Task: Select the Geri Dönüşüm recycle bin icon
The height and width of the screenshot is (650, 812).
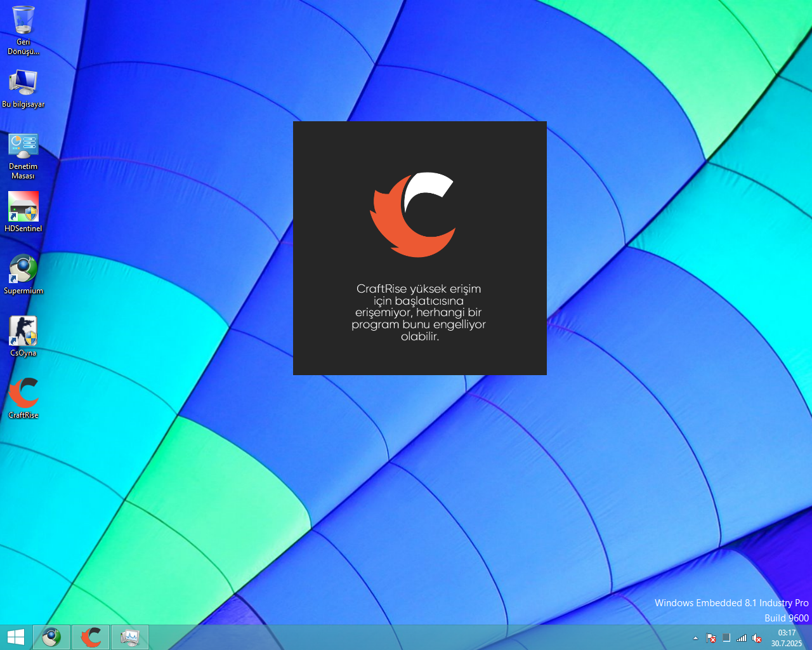Action: pyautogui.click(x=23, y=30)
